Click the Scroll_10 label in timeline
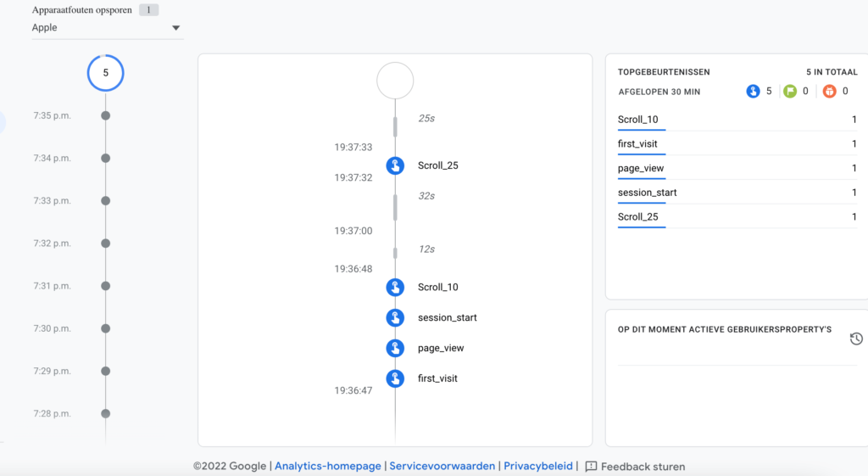Screen dimensions: 868x476 438,287
